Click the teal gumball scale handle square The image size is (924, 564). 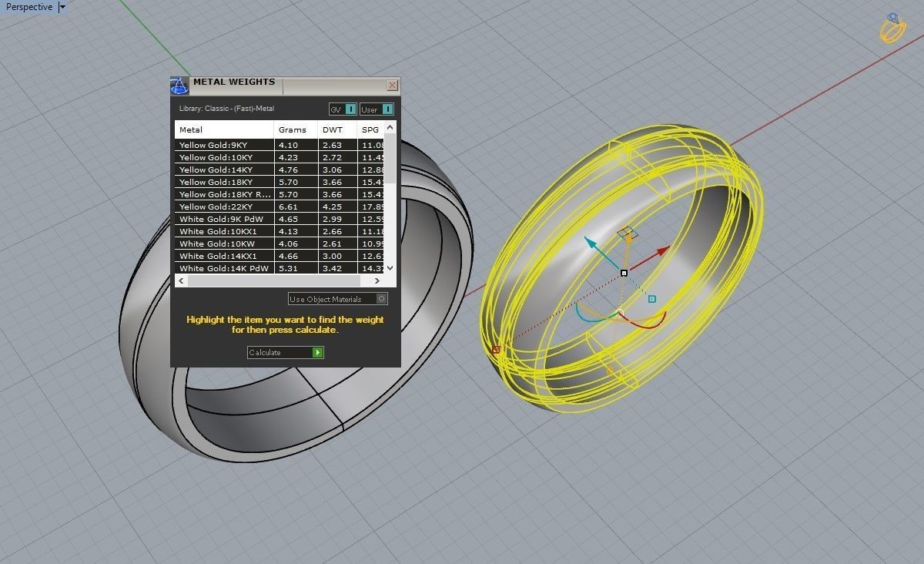click(x=652, y=298)
